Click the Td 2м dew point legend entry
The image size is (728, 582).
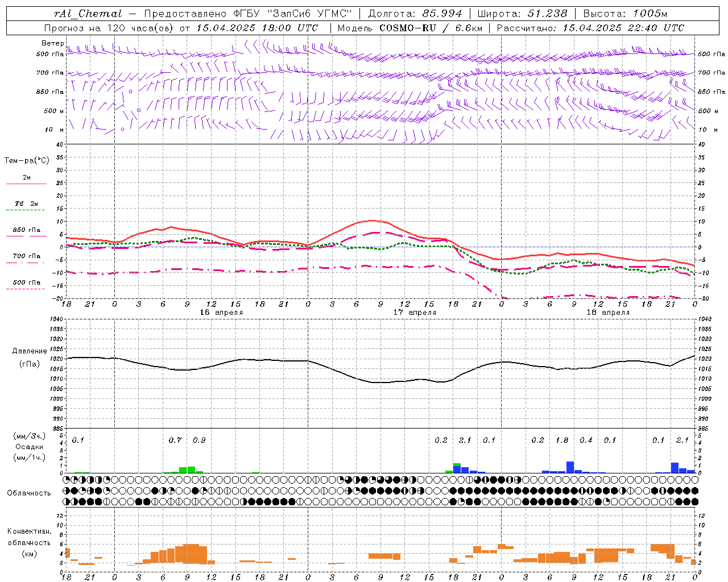click(27, 203)
